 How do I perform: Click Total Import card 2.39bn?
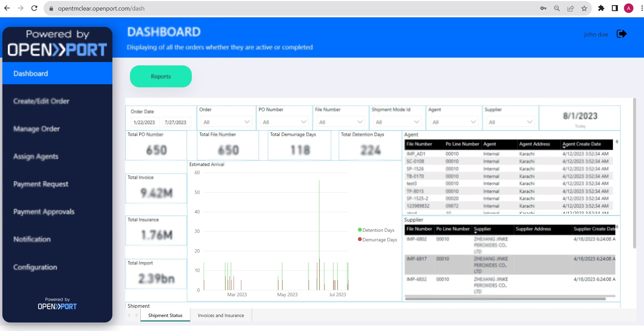156,274
